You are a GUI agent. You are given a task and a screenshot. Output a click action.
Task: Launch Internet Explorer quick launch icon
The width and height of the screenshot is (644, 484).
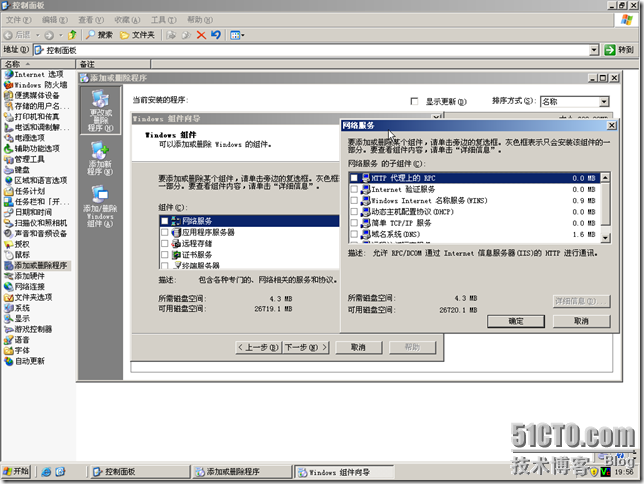coord(46,472)
